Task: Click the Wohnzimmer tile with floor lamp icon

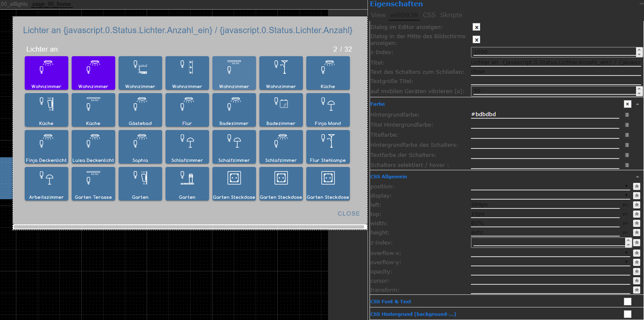Action: pyautogui.click(x=281, y=73)
